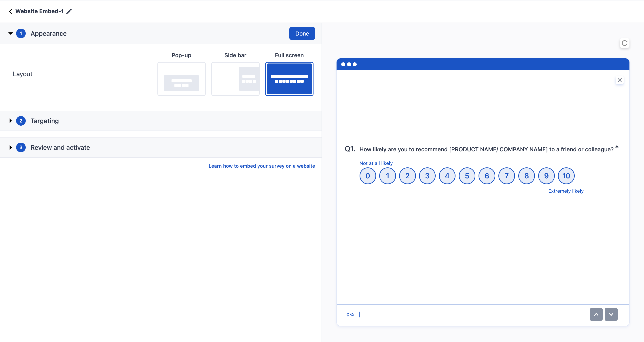This screenshot has width=644, height=342.
Task: Select the Side bar layout option
Action: (235, 79)
